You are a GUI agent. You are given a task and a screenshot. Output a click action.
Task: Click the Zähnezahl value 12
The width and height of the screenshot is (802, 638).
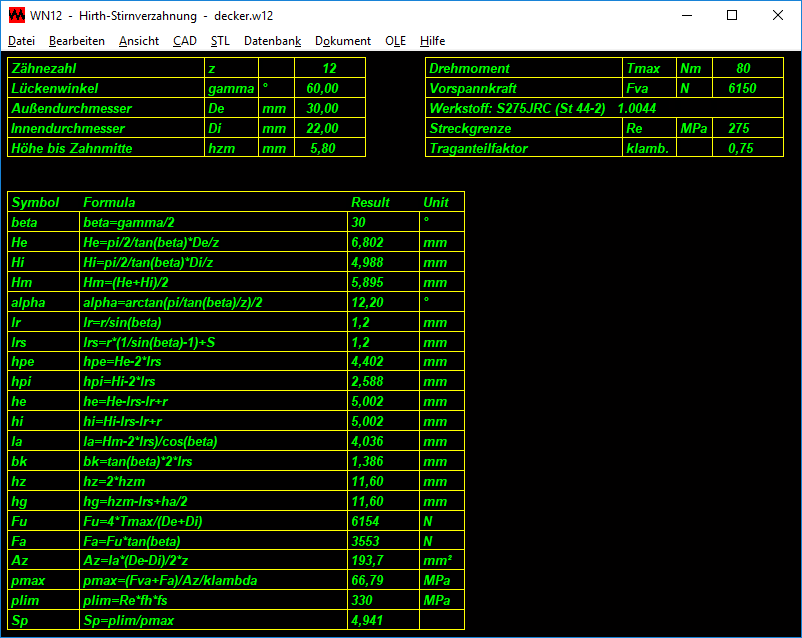[x=329, y=69]
